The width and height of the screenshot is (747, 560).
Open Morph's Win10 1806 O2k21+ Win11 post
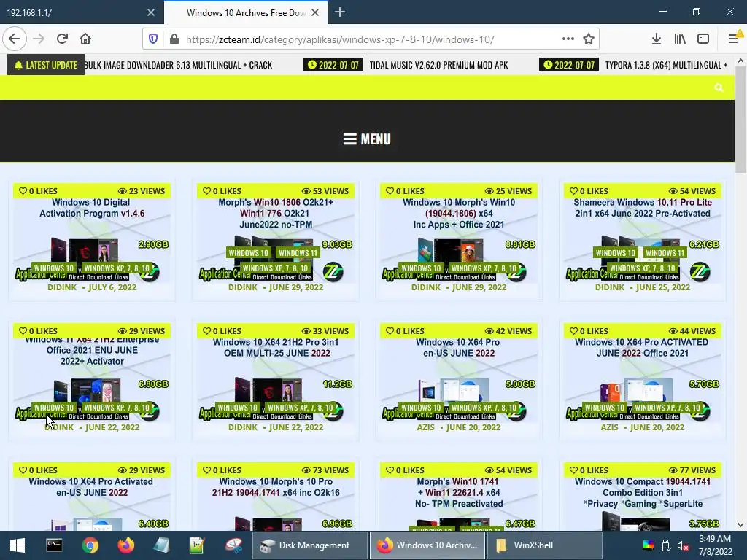pos(275,214)
